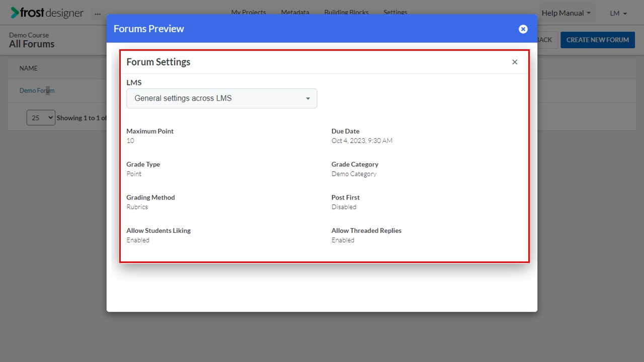Go to My Projects menu
The height and width of the screenshot is (362, 644).
249,12
